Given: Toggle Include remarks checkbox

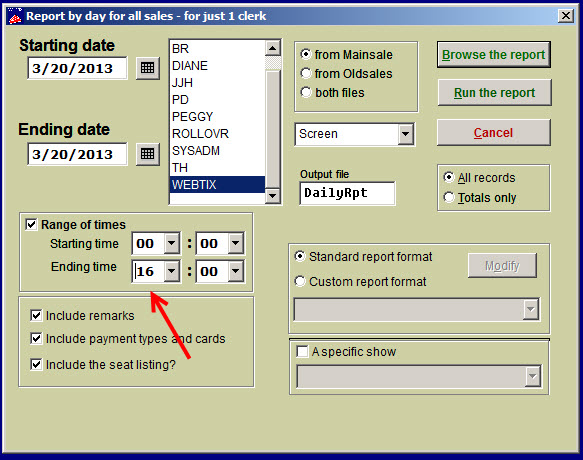Looking at the screenshot, I should [36, 315].
